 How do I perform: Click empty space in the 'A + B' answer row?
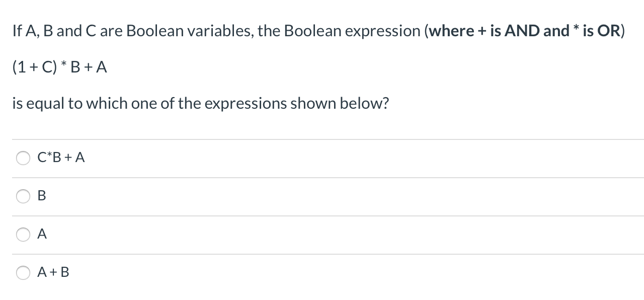point(352,273)
